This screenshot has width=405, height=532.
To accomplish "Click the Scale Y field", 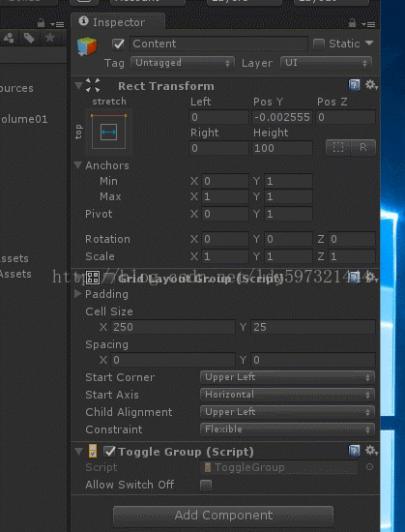I will 288,256.
